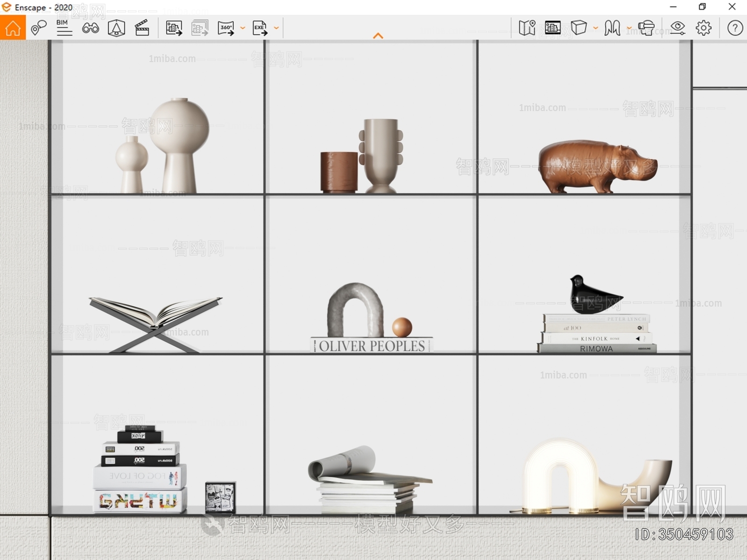Expand the EXE export dropdown arrow
Screen dimensions: 747x560
coord(276,28)
